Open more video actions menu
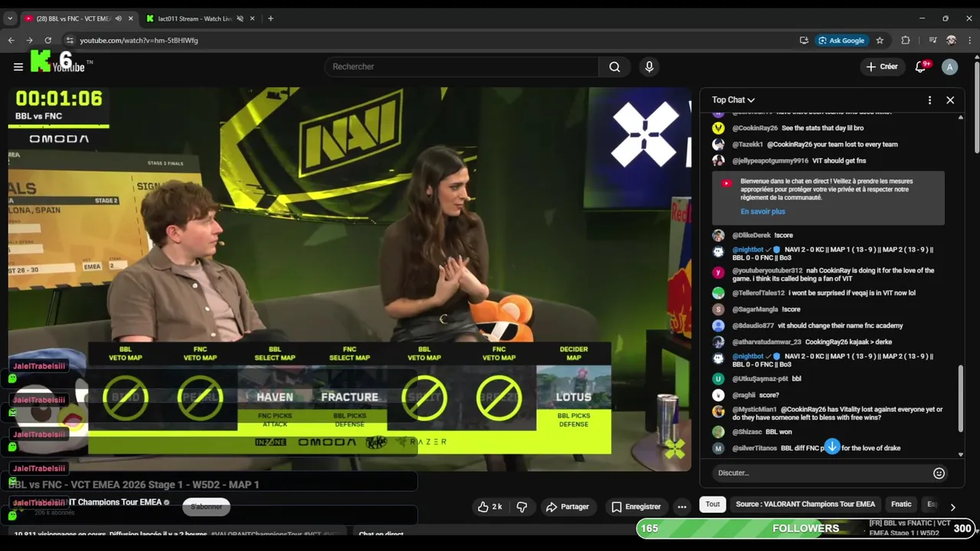This screenshot has width=980, height=551. tap(681, 507)
